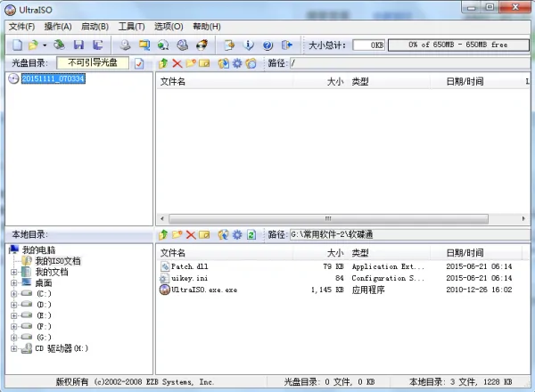The width and height of the screenshot is (535, 392).
Task: Click extract icon in disc image toolbar
Action: click(224, 63)
